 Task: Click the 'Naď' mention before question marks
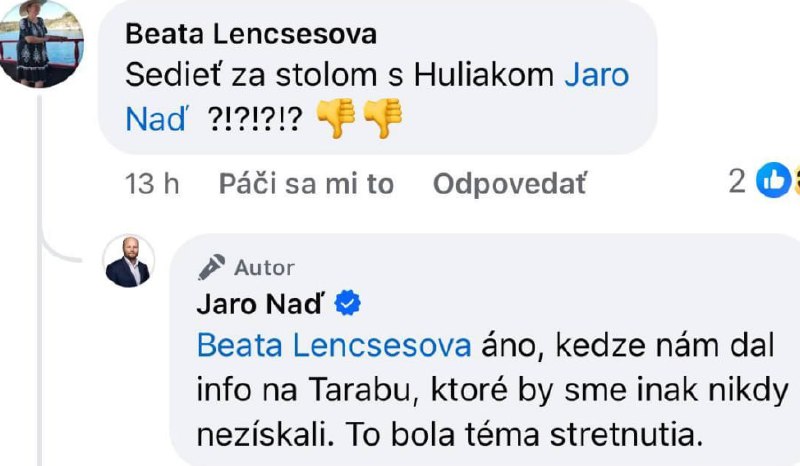pos(156,120)
